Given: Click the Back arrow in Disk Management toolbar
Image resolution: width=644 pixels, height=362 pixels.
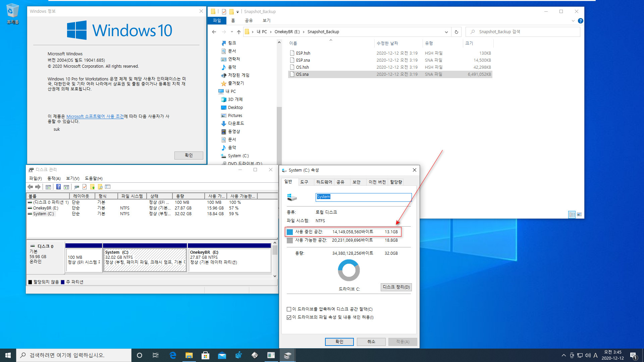Looking at the screenshot, I should (30, 187).
